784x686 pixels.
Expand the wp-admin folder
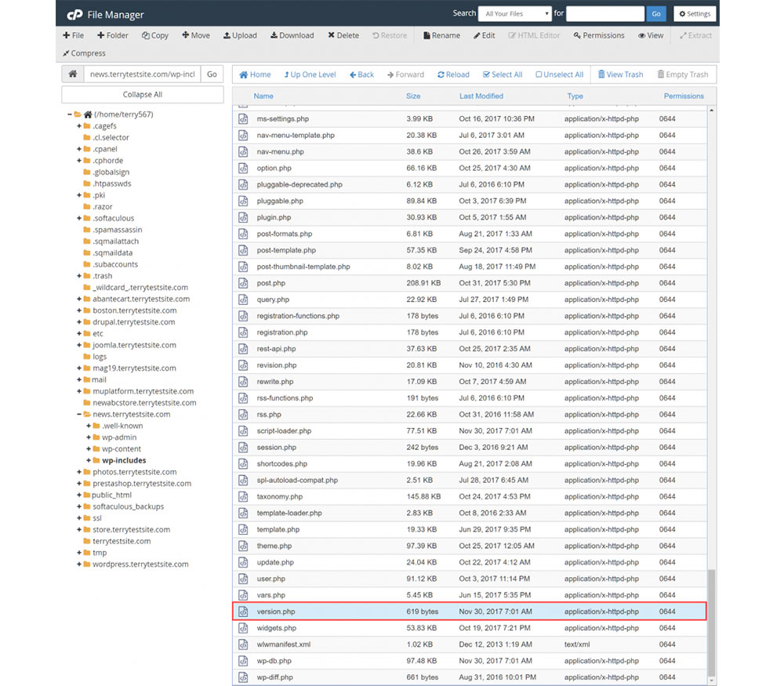[x=89, y=437]
